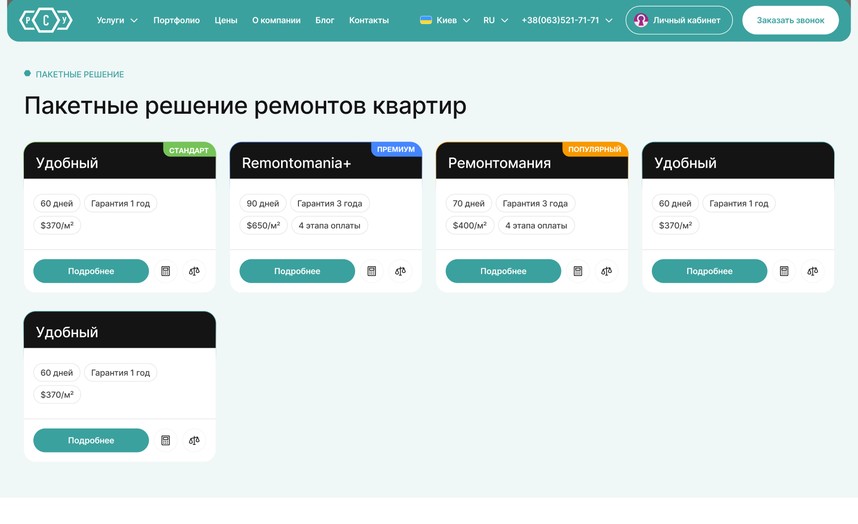This screenshot has height=524, width=858.
Task: Click the user avatar icon in Личный кабинет
Action: click(x=641, y=20)
